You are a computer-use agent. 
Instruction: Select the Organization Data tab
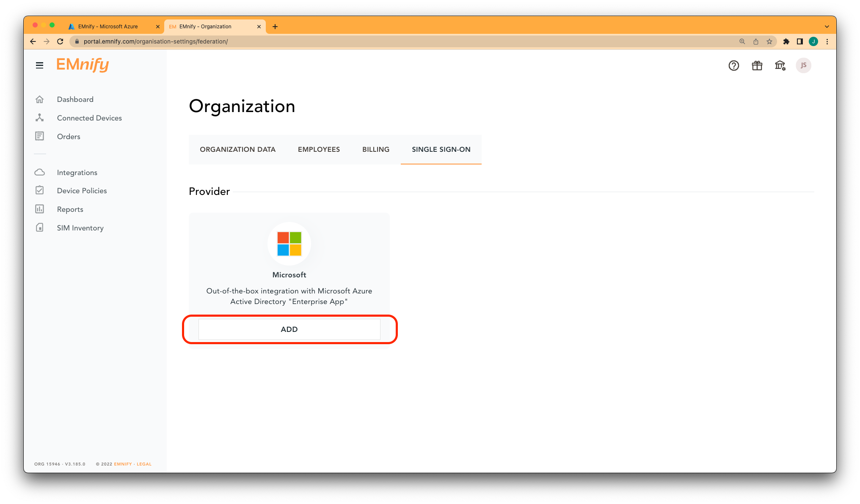pyautogui.click(x=237, y=149)
